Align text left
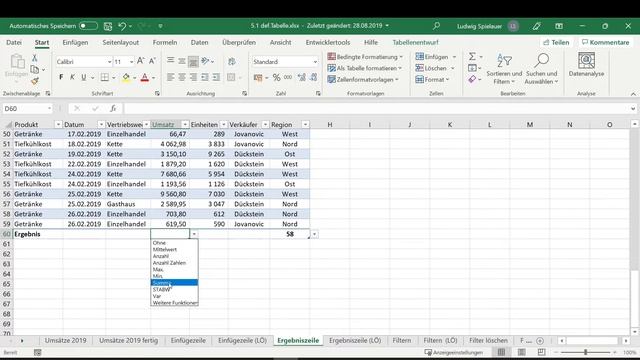 (171, 77)
